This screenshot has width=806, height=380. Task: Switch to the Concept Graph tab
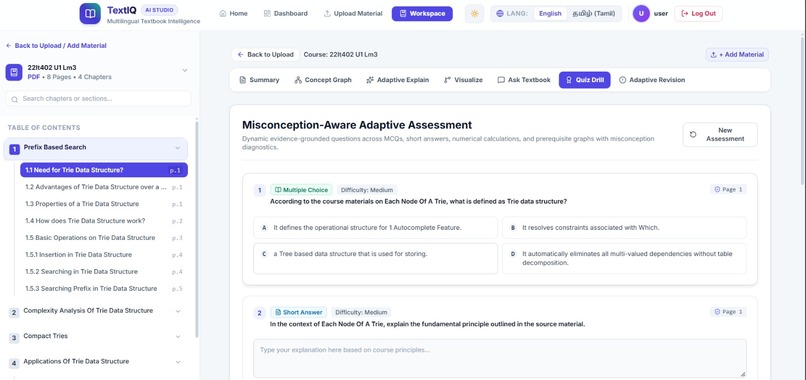tap(323, 80)
